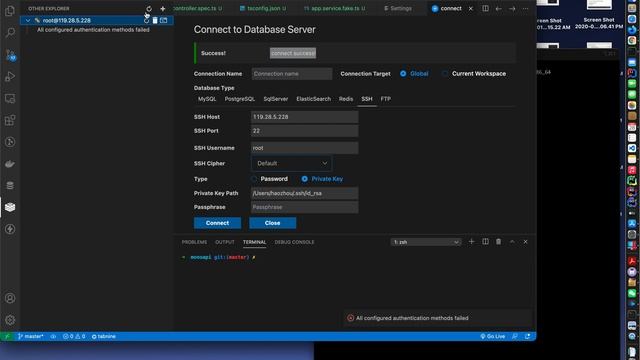The height and width of the screenshot is (360, 640).
Task: Switch to the OUTPUT panel tab
Action: [x=224, y=242]
